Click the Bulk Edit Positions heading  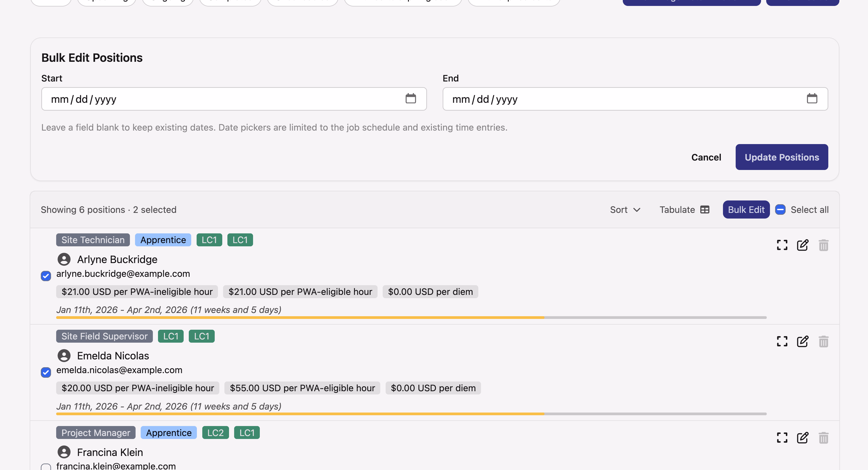coord(92,58)
